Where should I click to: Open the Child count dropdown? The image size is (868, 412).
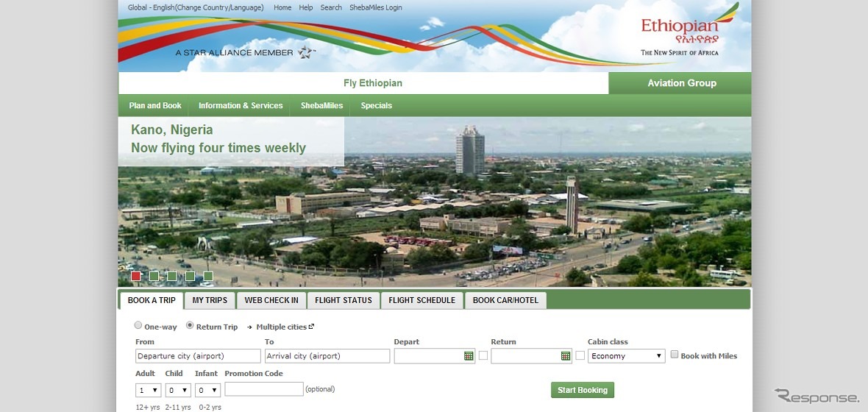(178, 391)
